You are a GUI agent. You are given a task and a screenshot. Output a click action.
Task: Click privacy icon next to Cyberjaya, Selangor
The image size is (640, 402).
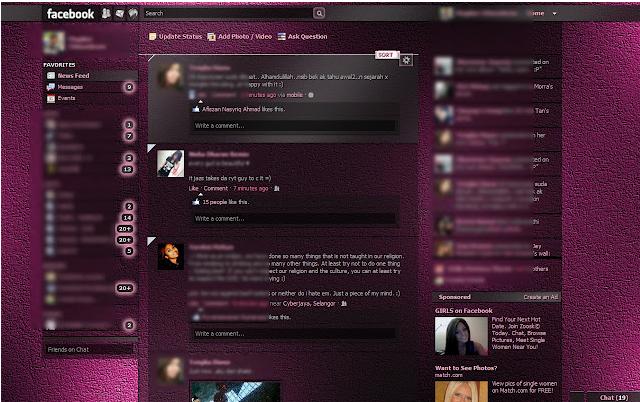344,304
